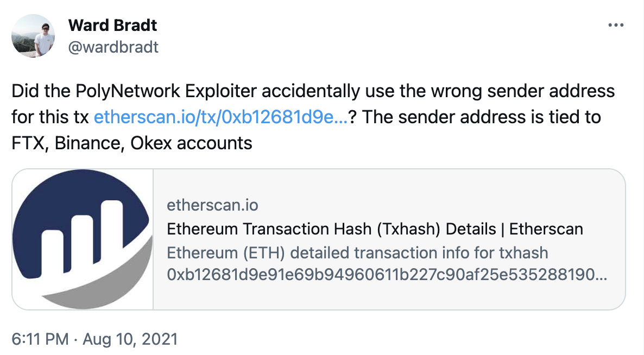Screen dimensions: 644x355
Task: Open the three-dot more options menu
Action: (616, 26)
